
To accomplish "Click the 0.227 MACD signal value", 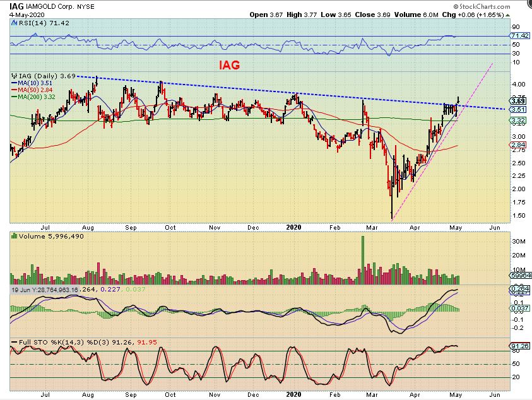I will (110, 290).
